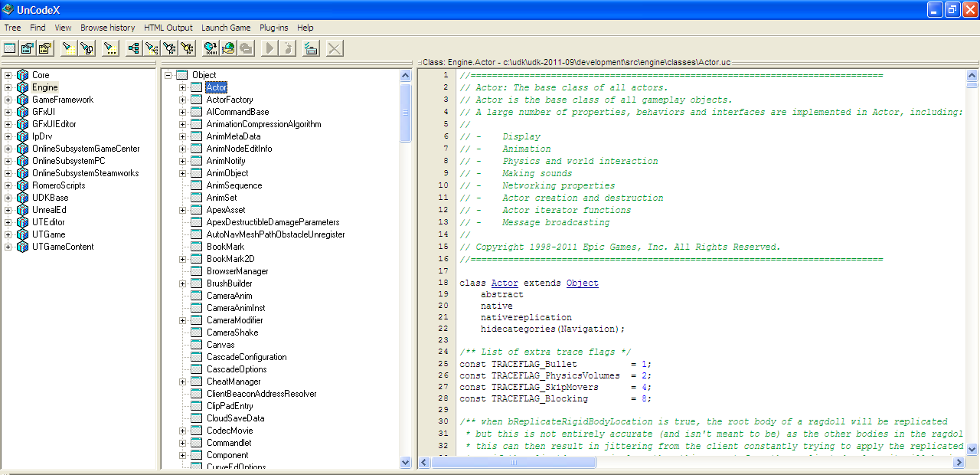The image size is (980, 475).
Task: Click the single flashlight find icon
Action: pyautogui.click(x=69, y=48)
